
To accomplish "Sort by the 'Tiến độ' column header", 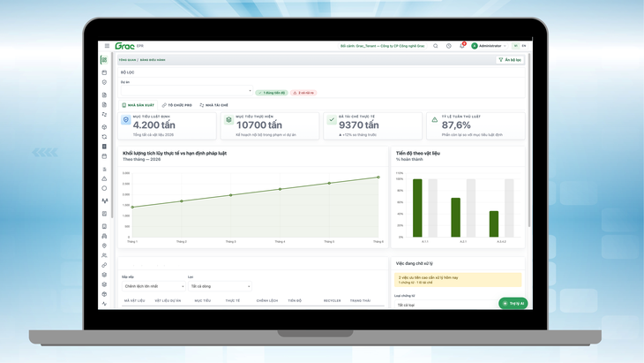I will pyautogui.click(x=295, y=301).
